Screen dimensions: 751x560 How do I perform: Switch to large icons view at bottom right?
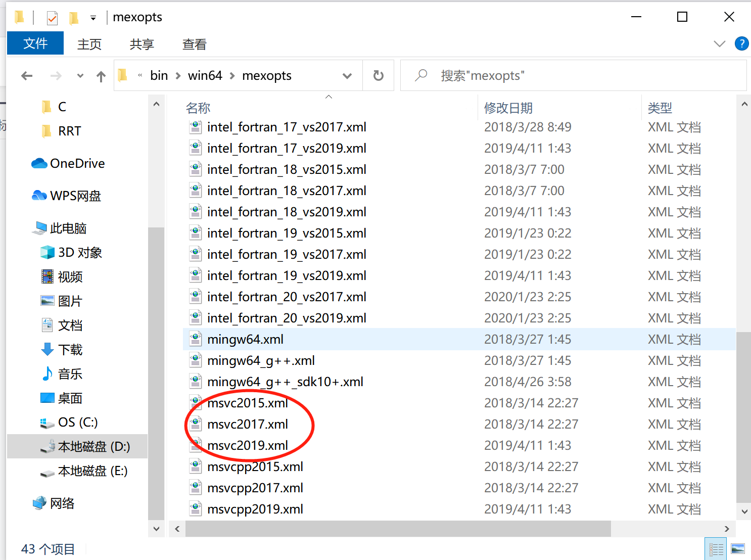click(738, 548)
